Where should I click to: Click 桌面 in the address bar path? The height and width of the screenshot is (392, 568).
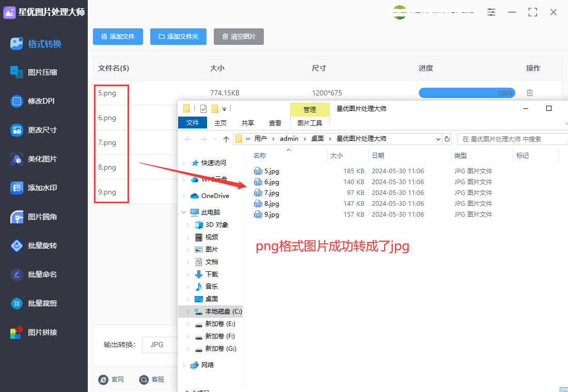[x=318, y=139]
